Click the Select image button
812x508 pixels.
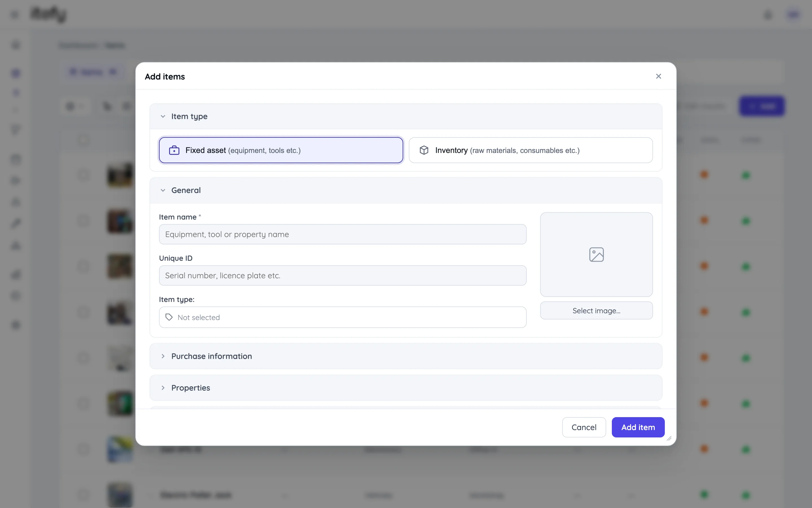click(596, 310)
